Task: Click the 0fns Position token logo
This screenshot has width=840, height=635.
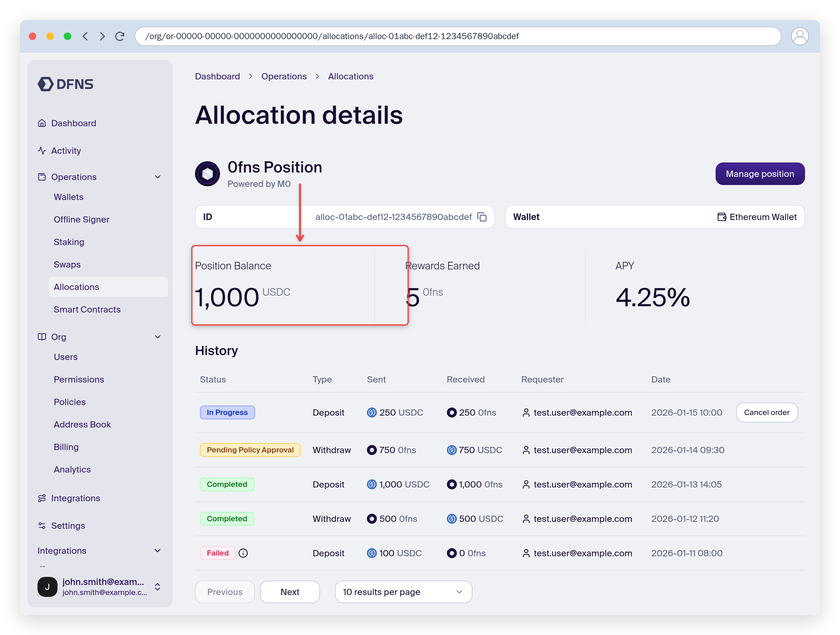Action: coord(207,173)
